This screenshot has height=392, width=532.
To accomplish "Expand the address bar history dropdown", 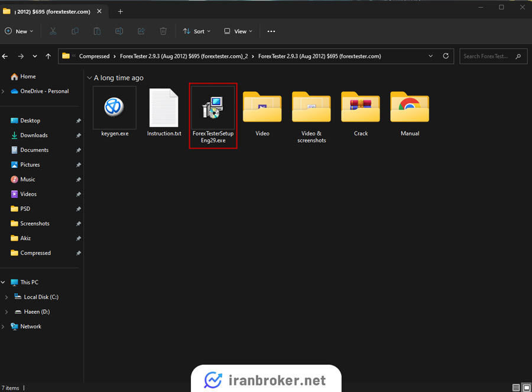I will coord(430,56).
